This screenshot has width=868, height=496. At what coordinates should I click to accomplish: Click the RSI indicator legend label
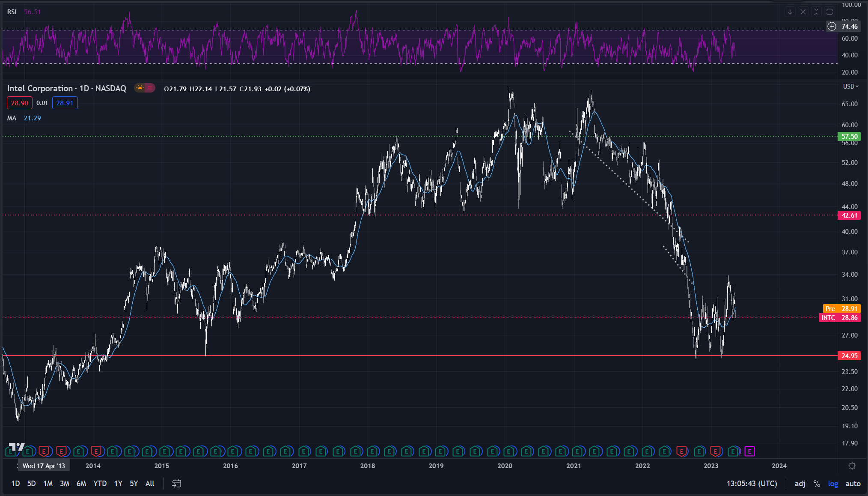point(12,12)
